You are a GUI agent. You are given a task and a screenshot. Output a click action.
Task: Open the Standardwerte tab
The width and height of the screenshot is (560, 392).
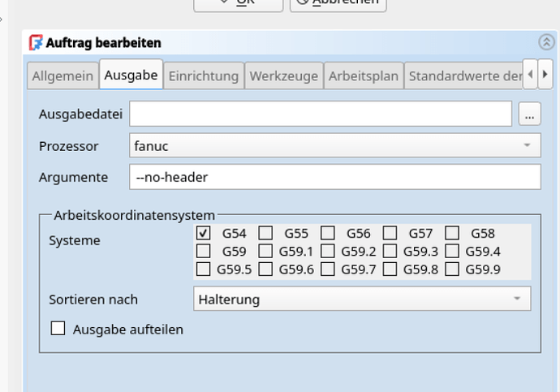464,76
